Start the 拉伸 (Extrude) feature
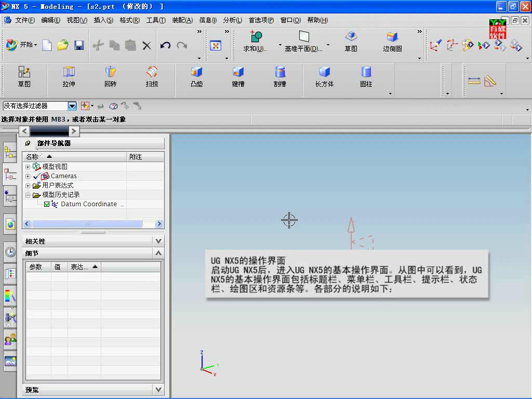532x399 pixels. pos(69,77)
